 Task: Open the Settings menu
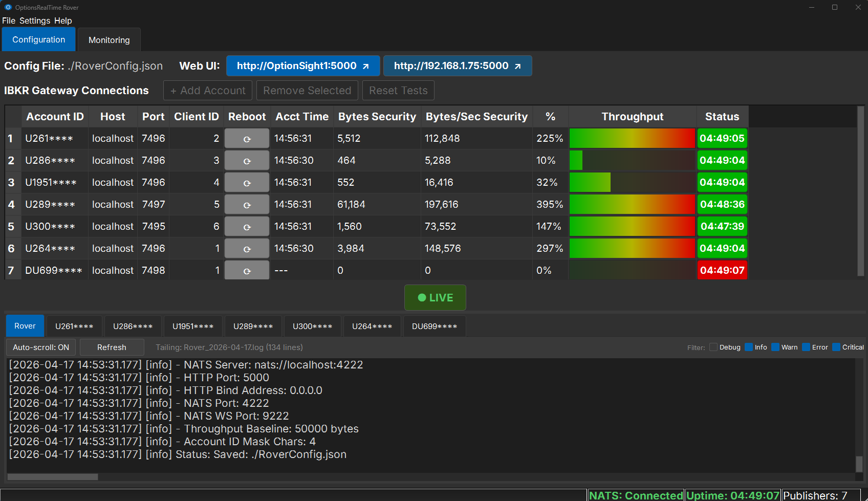coord(35,20)
